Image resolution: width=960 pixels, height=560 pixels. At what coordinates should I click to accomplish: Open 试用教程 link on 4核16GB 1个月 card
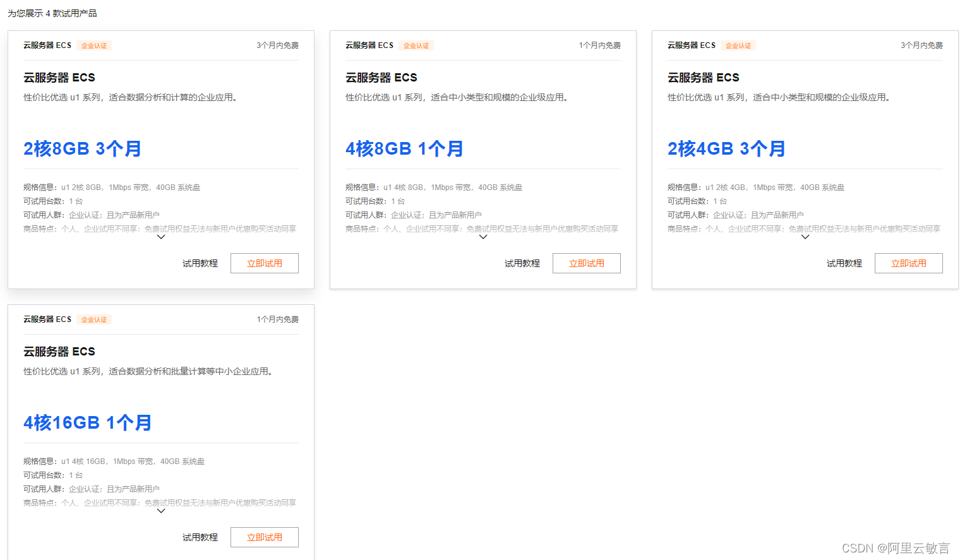tap(200, 537)
